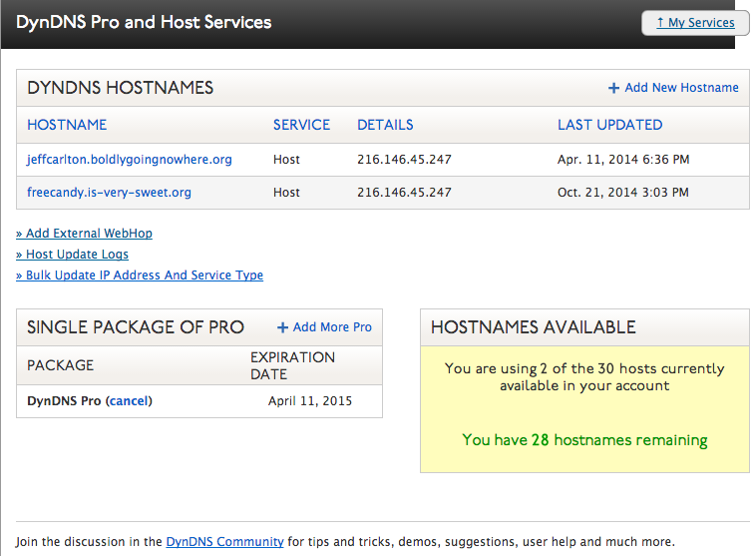Open Bulk Update IP Address And Service Type
This screenshot has width=756, height=556.
(140, 276)
